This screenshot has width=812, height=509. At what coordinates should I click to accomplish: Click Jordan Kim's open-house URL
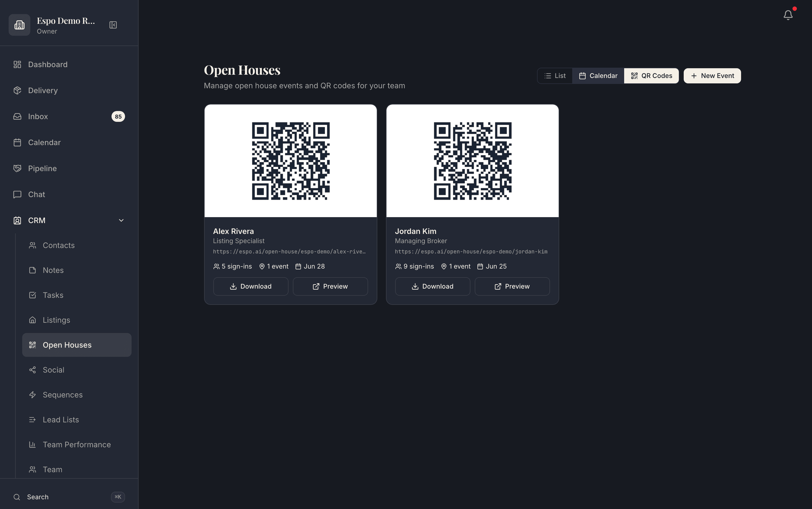pyautogui.click(x=471, y=252)
